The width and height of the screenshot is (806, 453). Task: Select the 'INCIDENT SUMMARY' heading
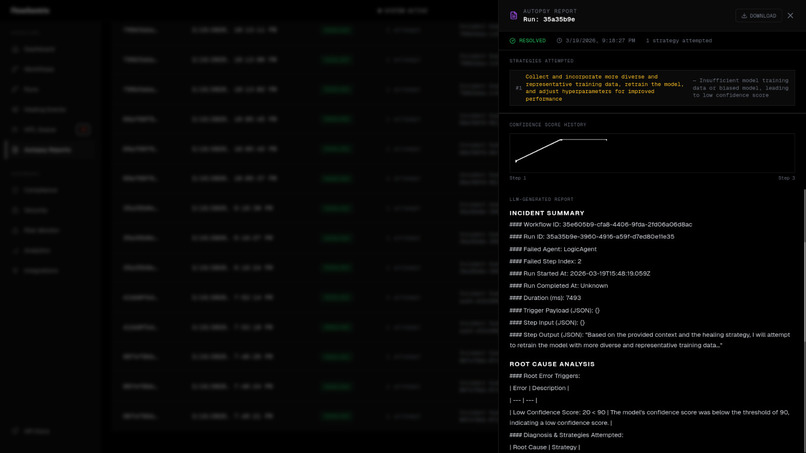[x=547, y=213]
